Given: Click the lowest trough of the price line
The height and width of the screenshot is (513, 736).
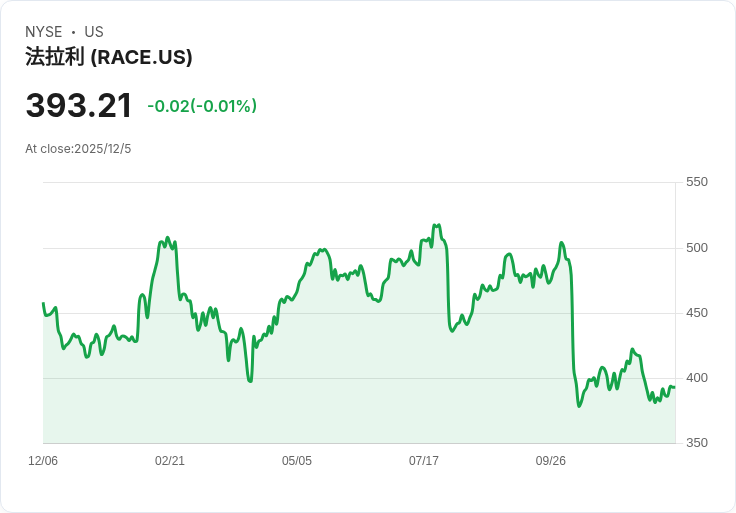Looking at the screenshot, I should tap(579, 406).
